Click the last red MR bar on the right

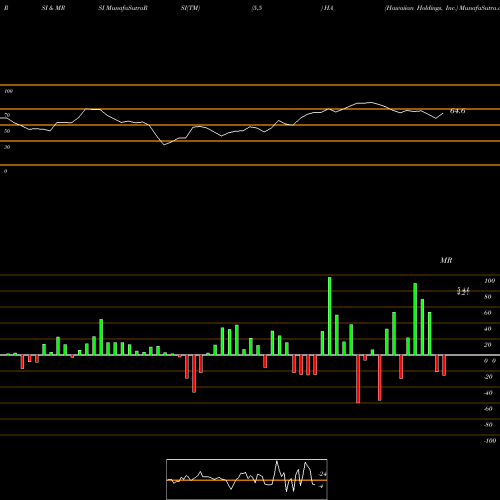pyautogui.click(x=444, y=365)
